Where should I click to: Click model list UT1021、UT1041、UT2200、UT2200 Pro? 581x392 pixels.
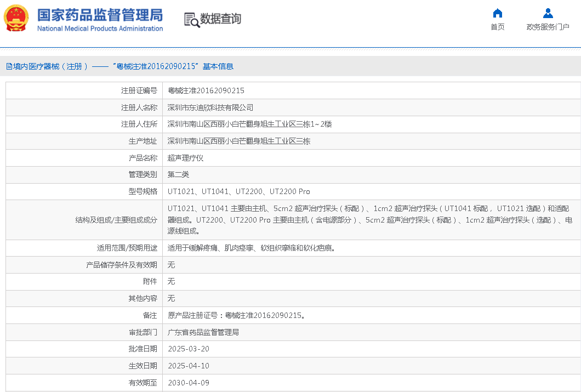238,191
